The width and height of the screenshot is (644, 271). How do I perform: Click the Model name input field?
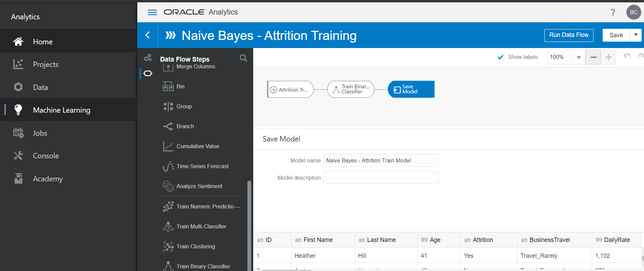[381, 160]
